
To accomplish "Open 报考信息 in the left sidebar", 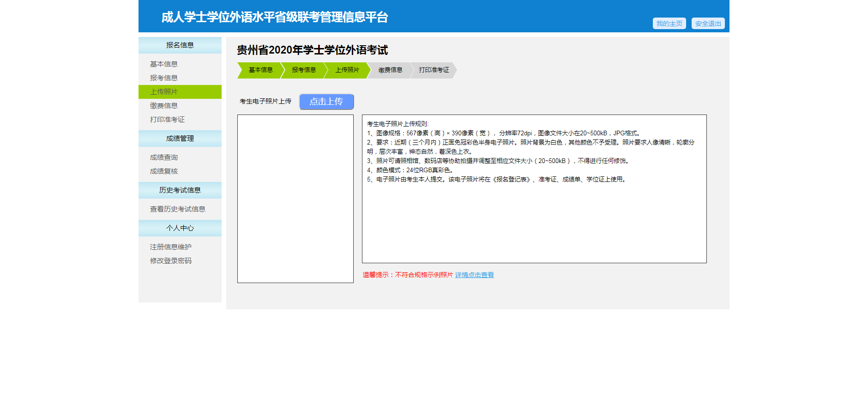I will coord(164,78).
